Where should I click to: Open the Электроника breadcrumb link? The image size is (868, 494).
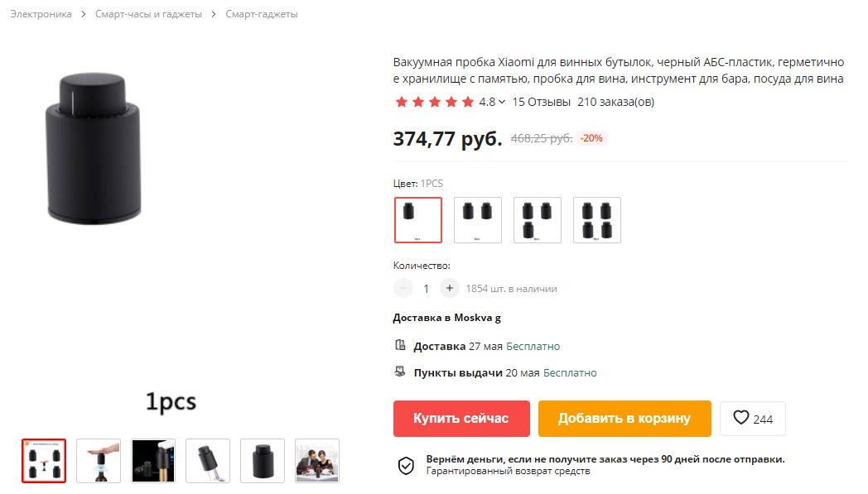[40, 14]
